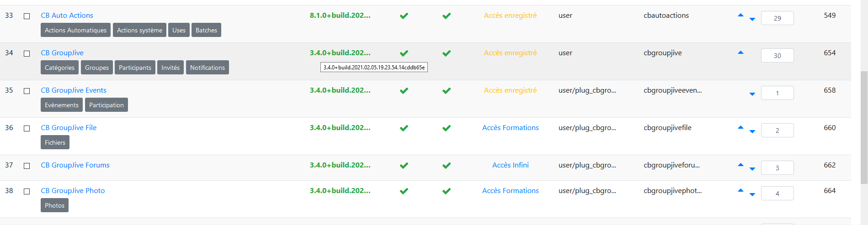Open the Actions Automatiques submenu tag
This screenshot has height=225, width=868.
pyautogui.click(x=75, y=30)
